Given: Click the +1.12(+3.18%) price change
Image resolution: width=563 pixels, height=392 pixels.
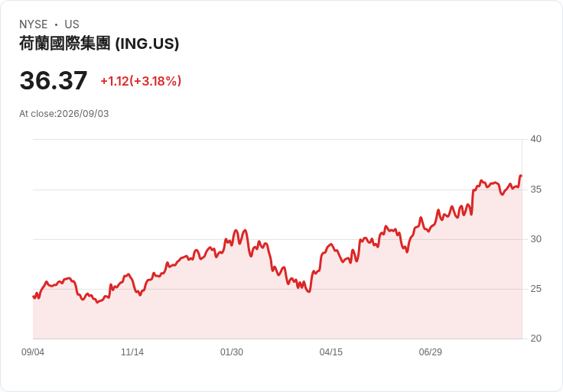Looking at the screenshot, I should click(141, 81).
